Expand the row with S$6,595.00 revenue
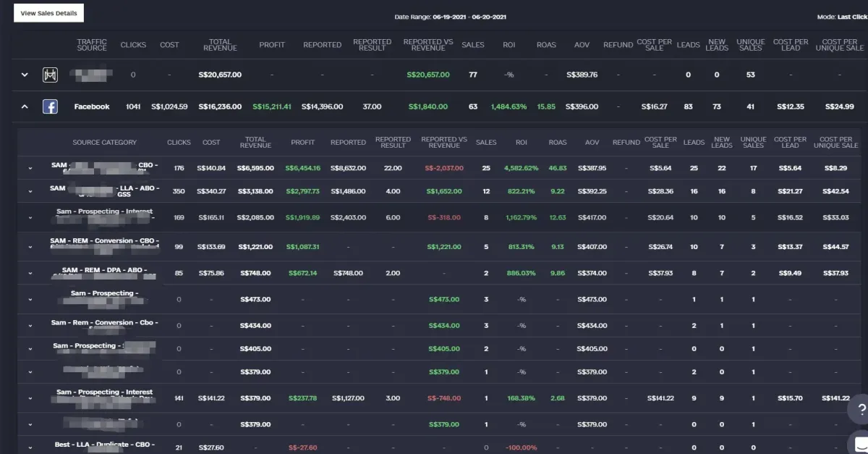Viewport: 868px width, 454px height. coord(30,168)
